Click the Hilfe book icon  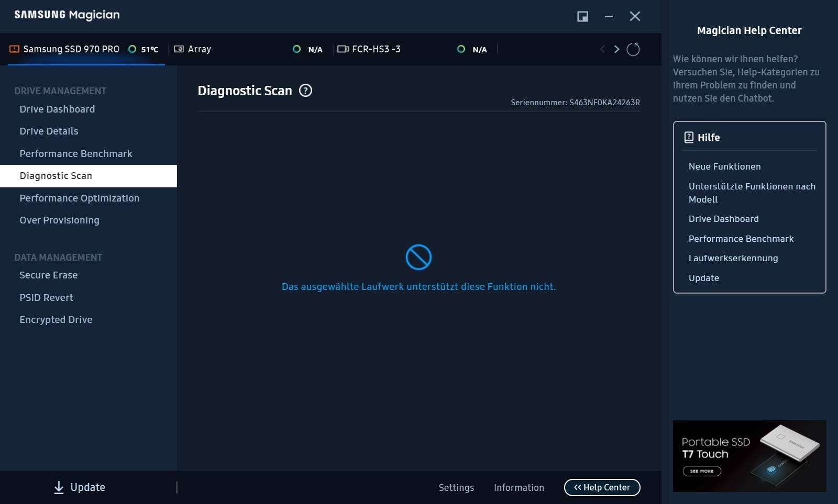689,137
